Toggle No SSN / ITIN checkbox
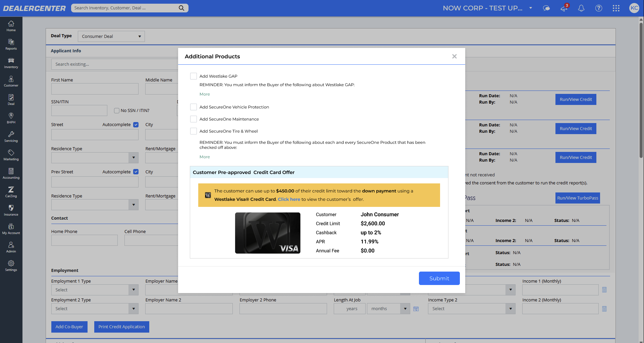Screen dimensions: 644x343 pos(117,111)
